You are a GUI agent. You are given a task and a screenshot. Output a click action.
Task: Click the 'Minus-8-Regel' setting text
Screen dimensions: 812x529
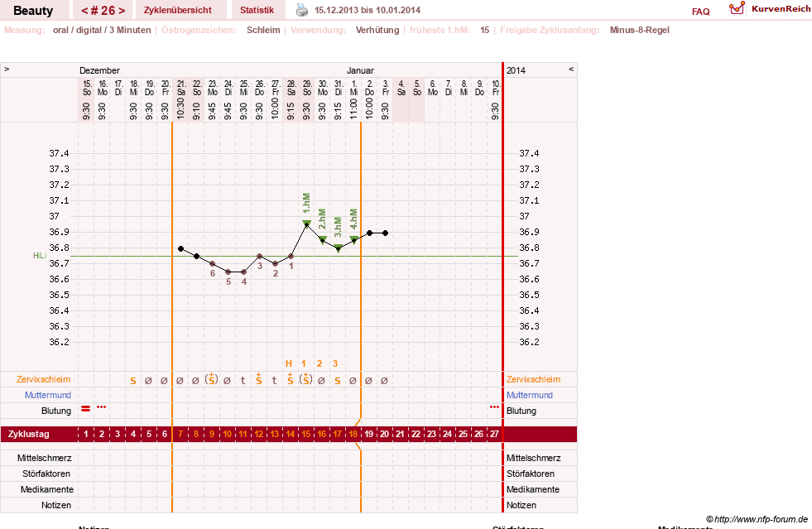point(640,30)
